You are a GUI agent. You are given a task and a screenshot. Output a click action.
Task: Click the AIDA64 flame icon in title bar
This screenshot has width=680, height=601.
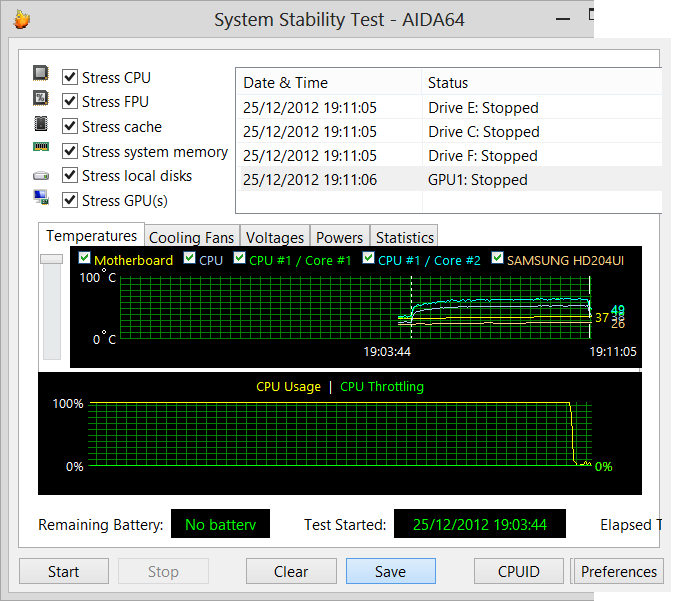click(22, 18)
